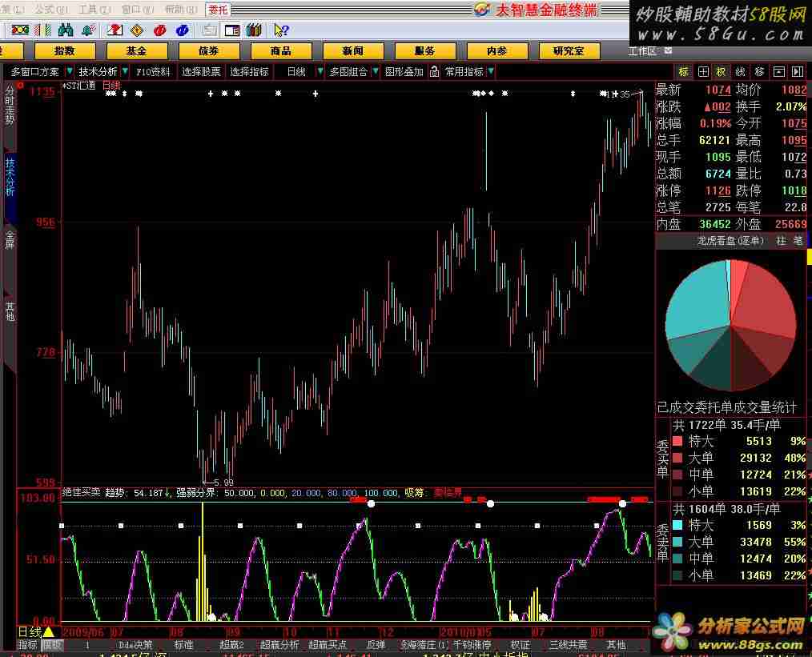
Task: Click the padlock icon beside 图形叠加
Action: click(x=435, y=71)
